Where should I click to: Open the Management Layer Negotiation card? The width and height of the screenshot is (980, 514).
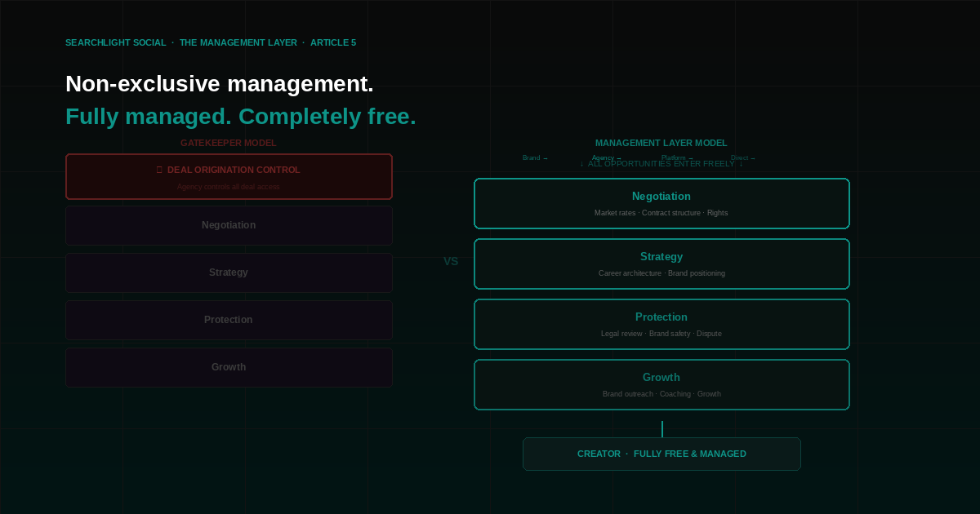tap(661, 203)
